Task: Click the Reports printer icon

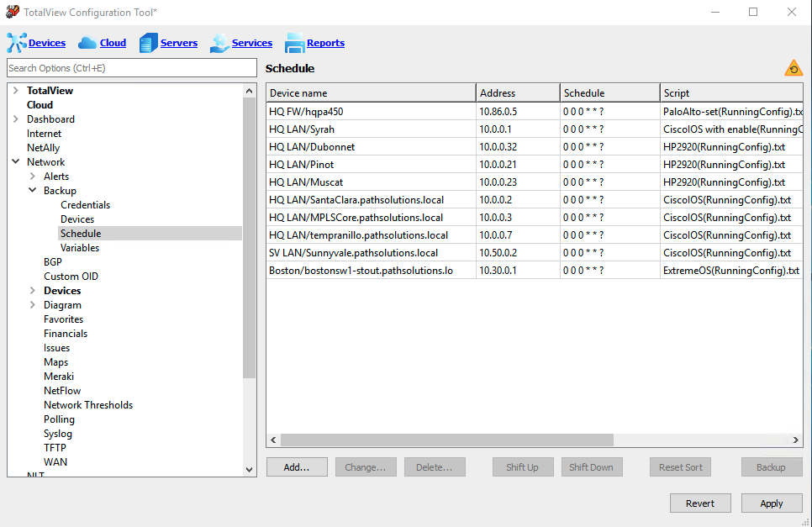Action: [x=294, y=43]
